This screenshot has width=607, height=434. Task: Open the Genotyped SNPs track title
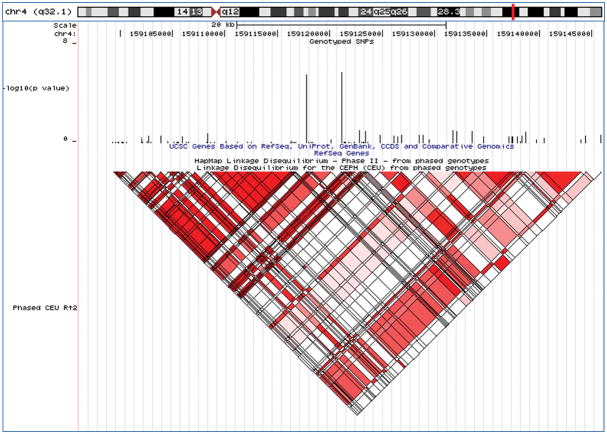click(x=341, y=41)
